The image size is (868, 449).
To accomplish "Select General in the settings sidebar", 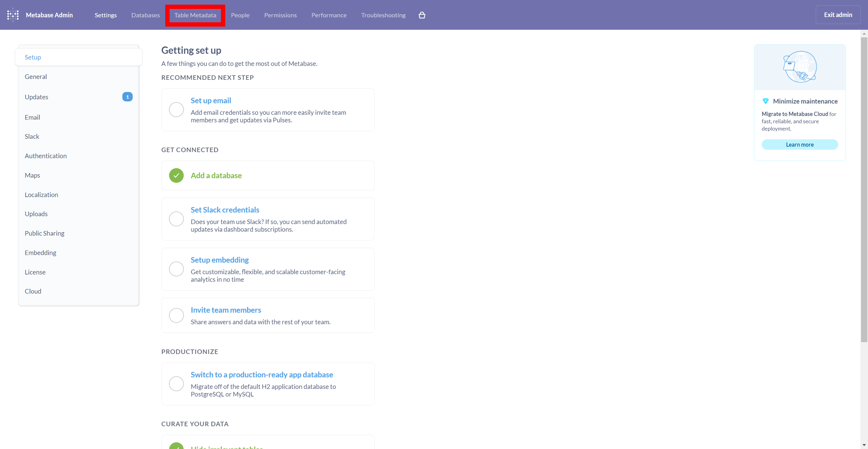I will pyautogui.click(x=79, y=77).
